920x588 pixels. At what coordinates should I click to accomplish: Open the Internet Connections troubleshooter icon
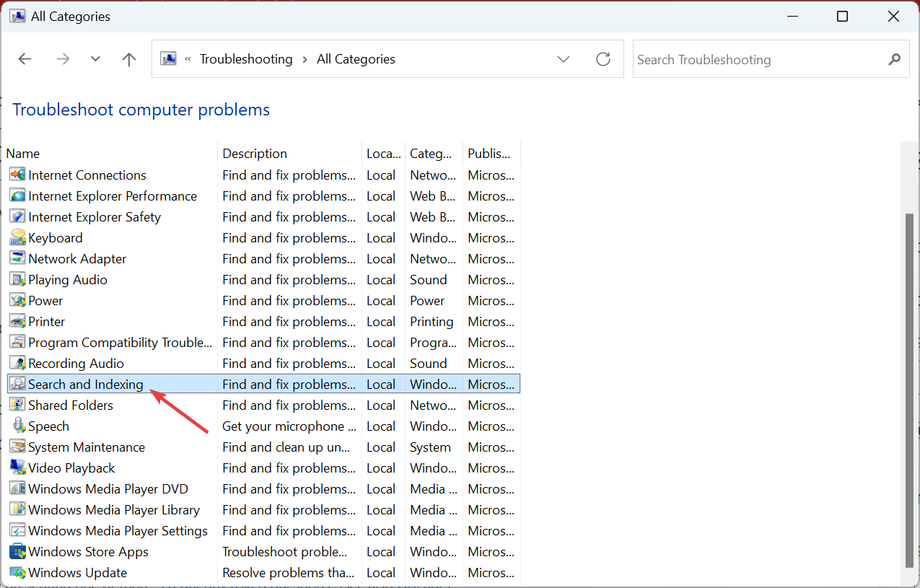click(x=17, y=175)
